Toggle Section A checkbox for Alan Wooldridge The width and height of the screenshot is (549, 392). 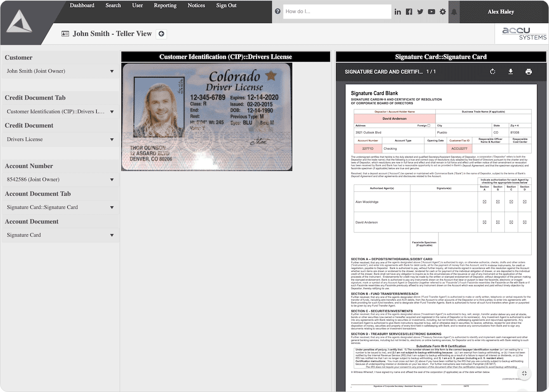tap(485, 202)
